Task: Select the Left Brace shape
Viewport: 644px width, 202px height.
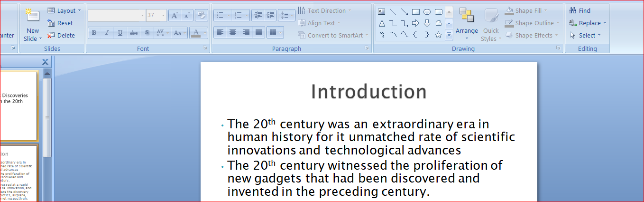Action: (x=416, y=34)
